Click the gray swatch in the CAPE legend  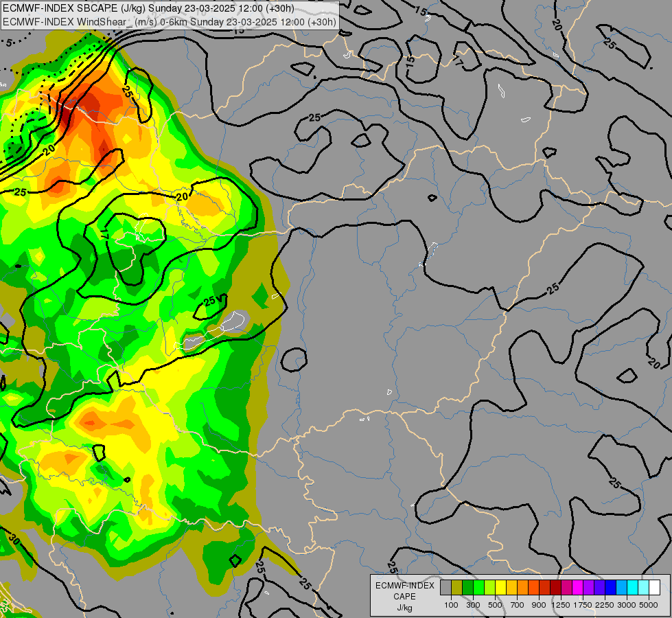(x=445, y=587)
